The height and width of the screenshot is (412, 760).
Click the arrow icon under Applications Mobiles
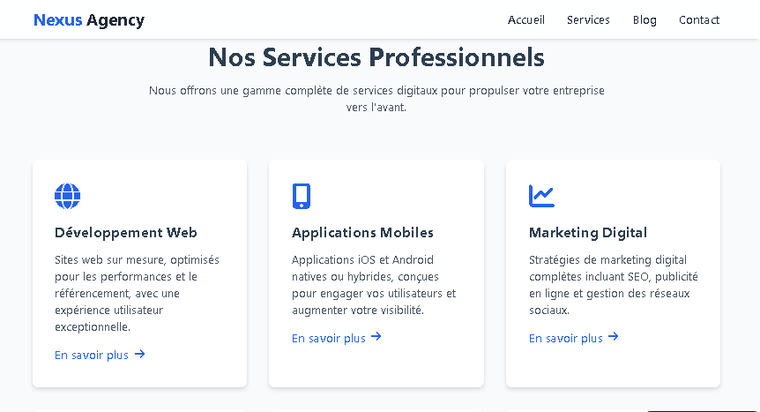376,337
